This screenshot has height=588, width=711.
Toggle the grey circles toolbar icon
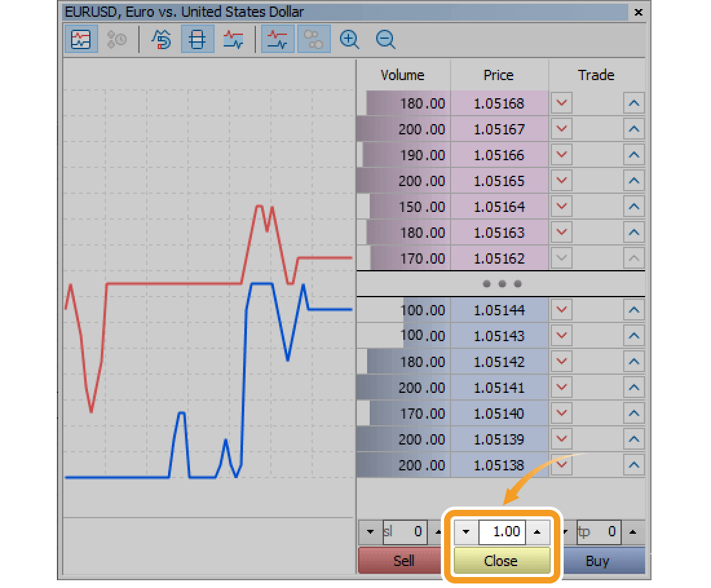pyautogui.click(x=314, y=40)
